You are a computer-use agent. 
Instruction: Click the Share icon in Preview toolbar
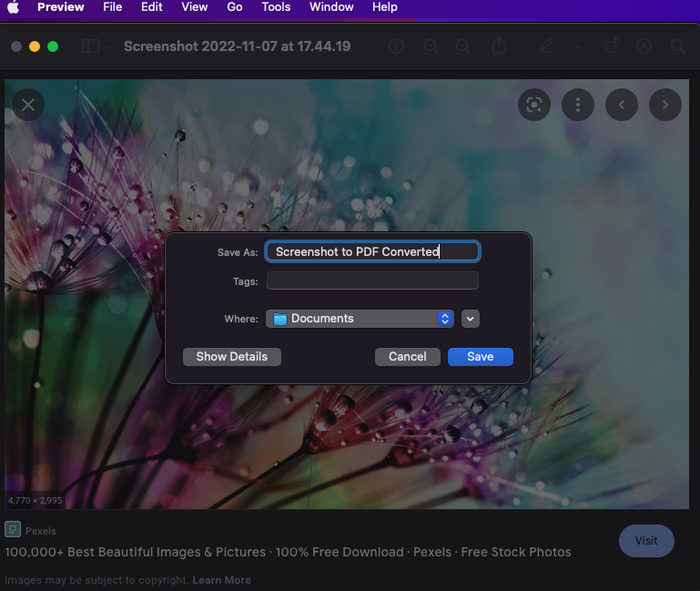[x=499, y=46]
